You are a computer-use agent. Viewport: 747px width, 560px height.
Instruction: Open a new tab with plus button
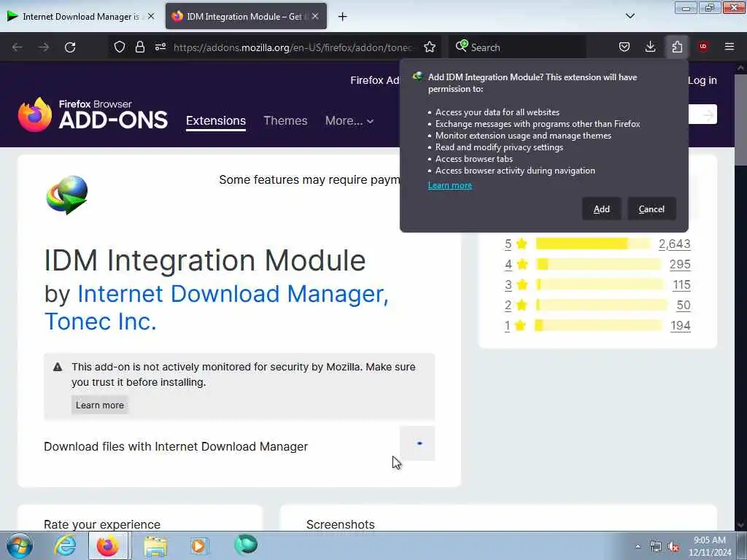click(x=343, y=17)
